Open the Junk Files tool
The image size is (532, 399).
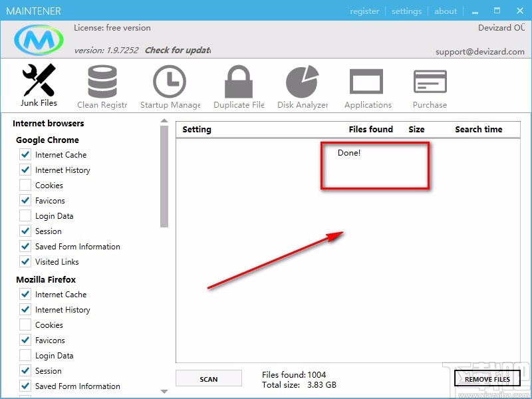click(39, 85)
